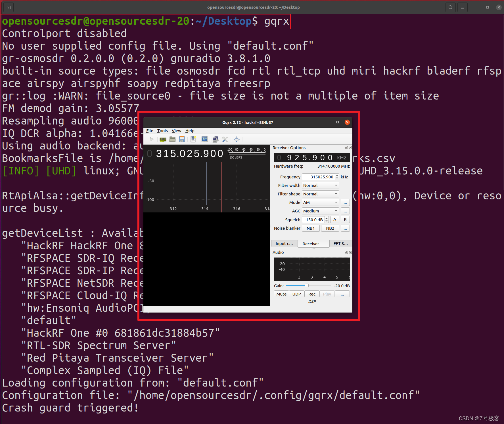Open the bookmark icon in Gqrx toolbar

(x=193, y=139)
